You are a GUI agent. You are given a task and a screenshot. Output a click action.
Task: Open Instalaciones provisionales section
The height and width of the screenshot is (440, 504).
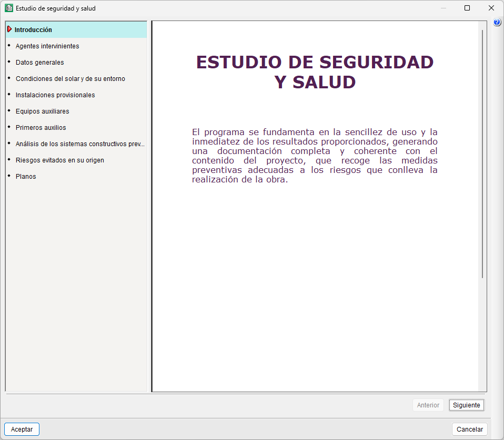(76, 95)
